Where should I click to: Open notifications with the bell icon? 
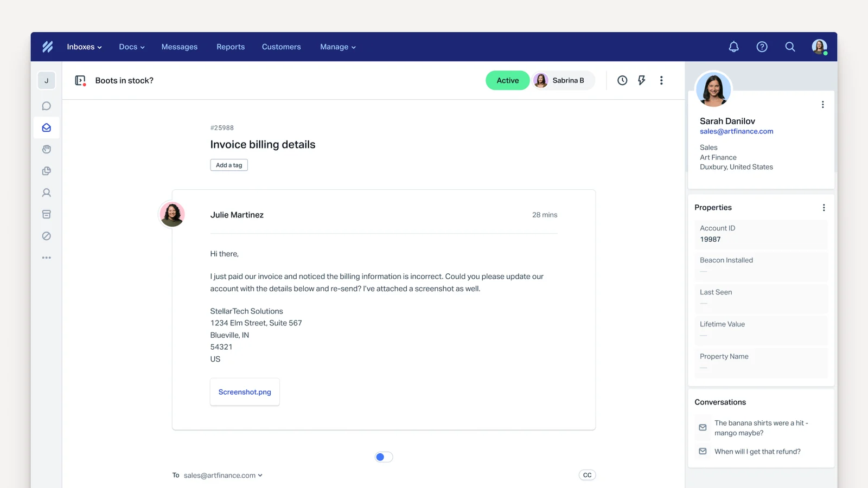click(x=733, y=47)
